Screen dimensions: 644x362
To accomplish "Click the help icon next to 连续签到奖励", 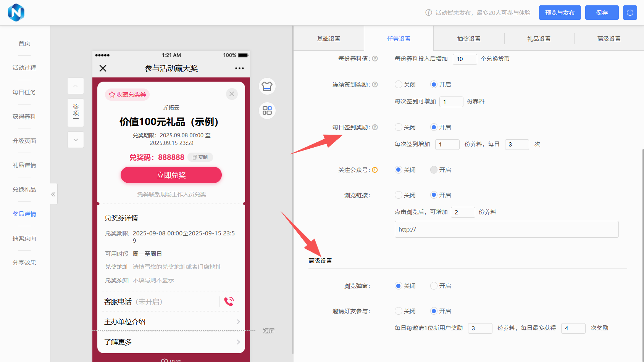I will (x=375, y=85).
